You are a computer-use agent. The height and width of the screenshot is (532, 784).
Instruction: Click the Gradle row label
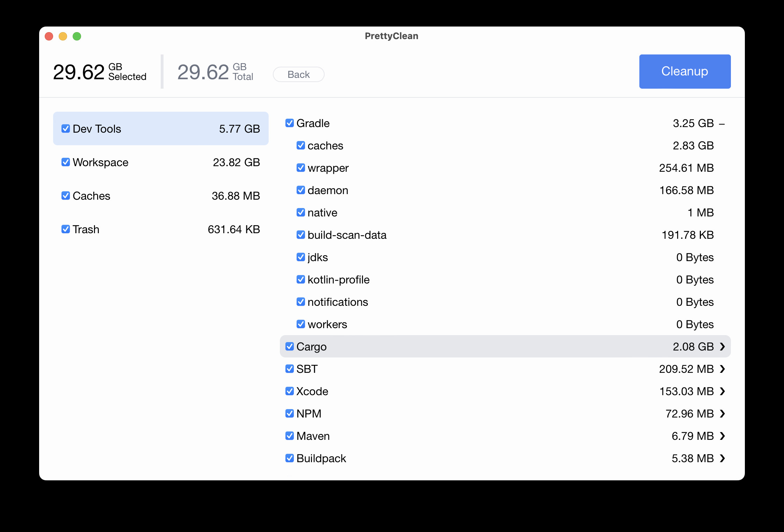[313, 123]
